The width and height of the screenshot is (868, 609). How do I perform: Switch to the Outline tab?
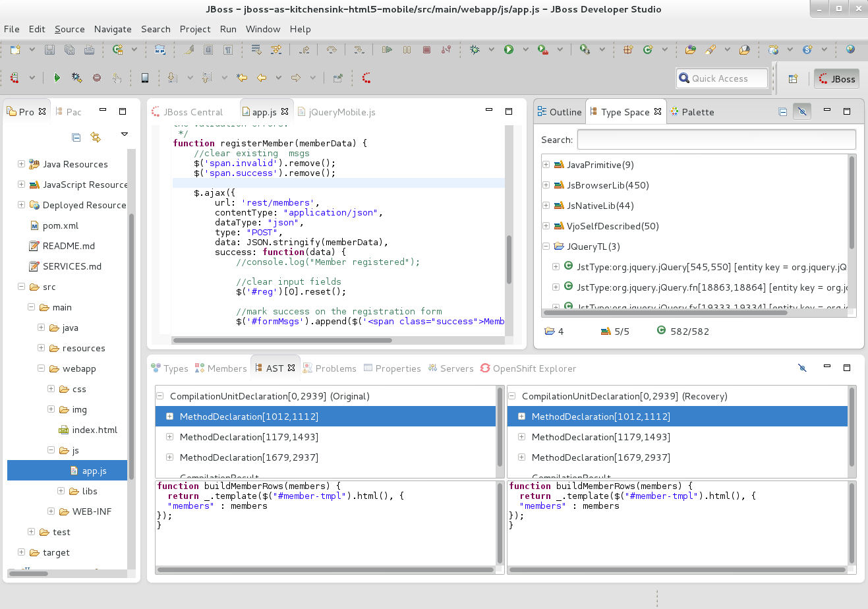click(x=559, y=112)
